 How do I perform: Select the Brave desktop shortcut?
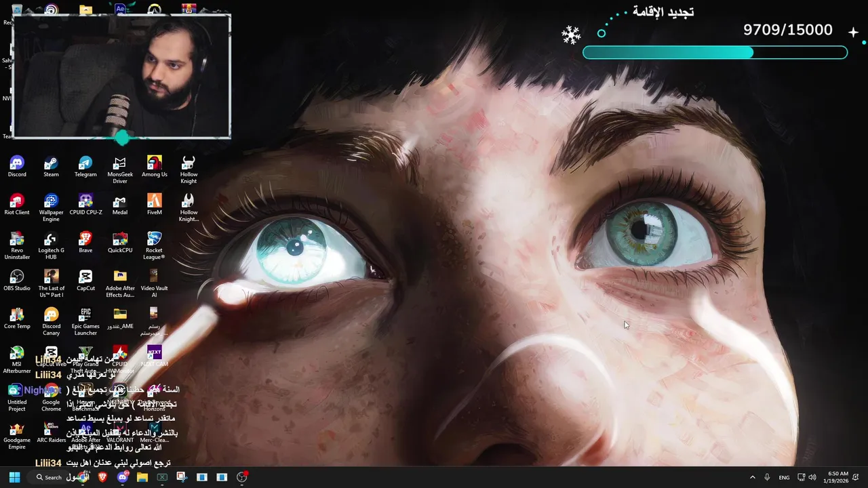pos(85,243)
